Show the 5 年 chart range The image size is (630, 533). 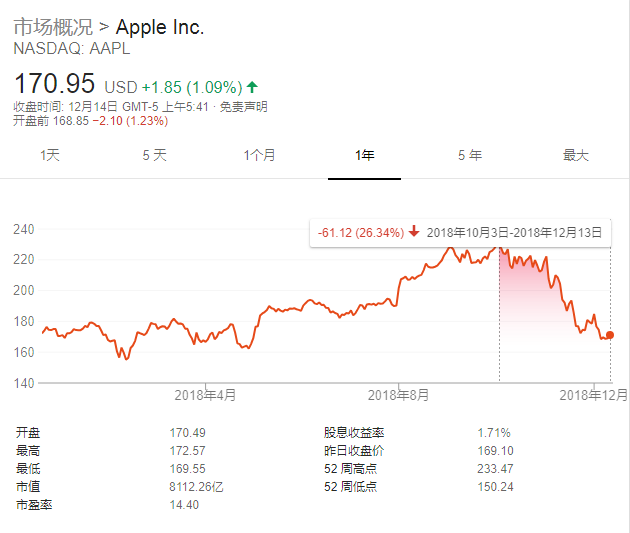(x=469, y=155)
